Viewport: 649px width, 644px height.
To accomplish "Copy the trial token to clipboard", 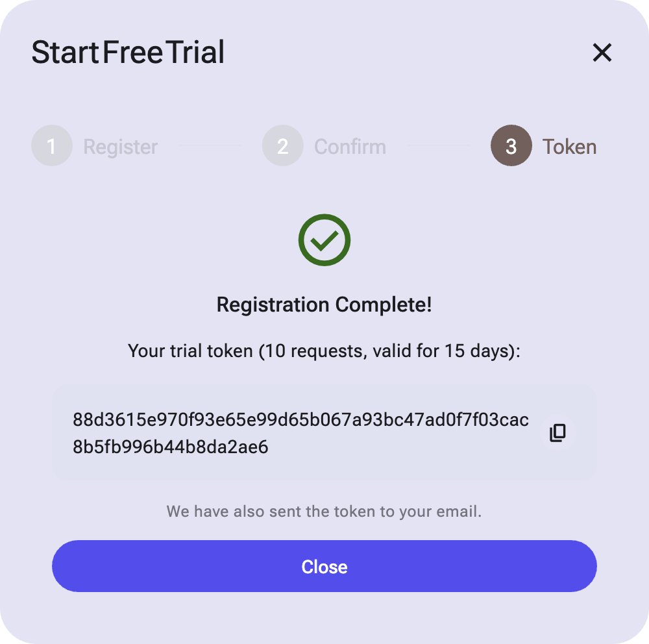I will (556, 432).
